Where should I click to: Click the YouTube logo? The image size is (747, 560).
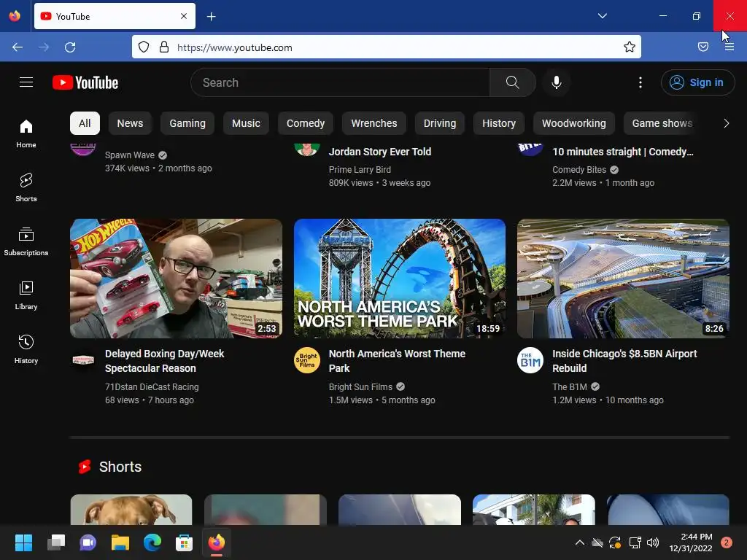85,82
